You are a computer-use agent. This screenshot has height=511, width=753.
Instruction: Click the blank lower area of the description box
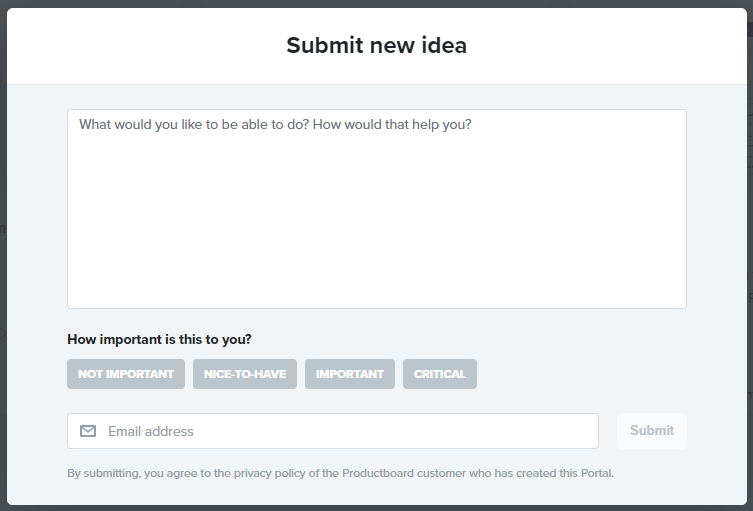click(376, 270)
